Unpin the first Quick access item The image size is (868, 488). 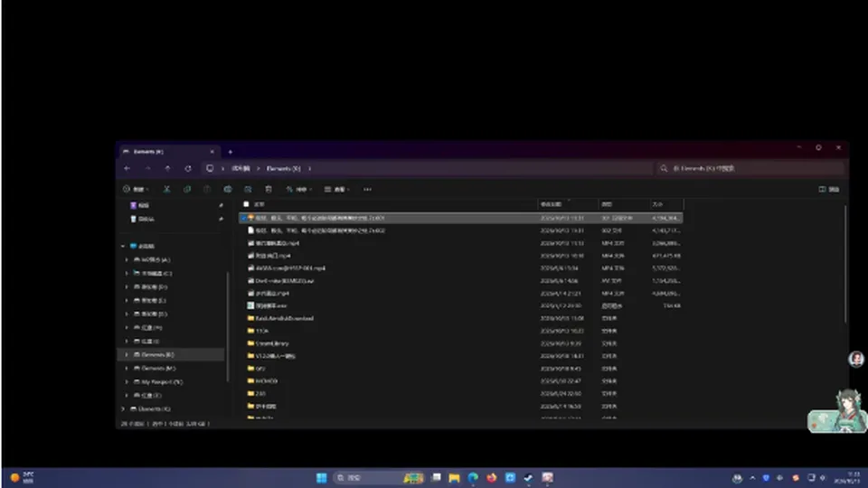point(221,205)
